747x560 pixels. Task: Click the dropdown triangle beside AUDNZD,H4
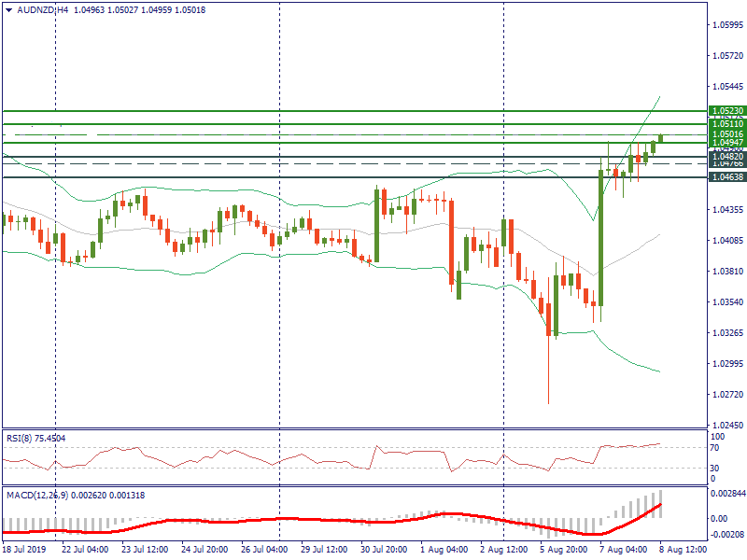7,9
